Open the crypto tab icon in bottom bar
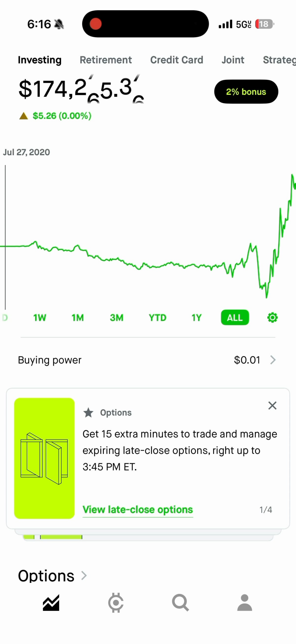 pos(116,603)
